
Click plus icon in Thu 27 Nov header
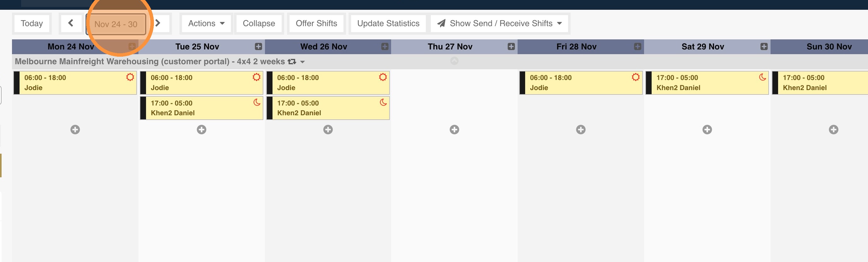pos(511,46)
